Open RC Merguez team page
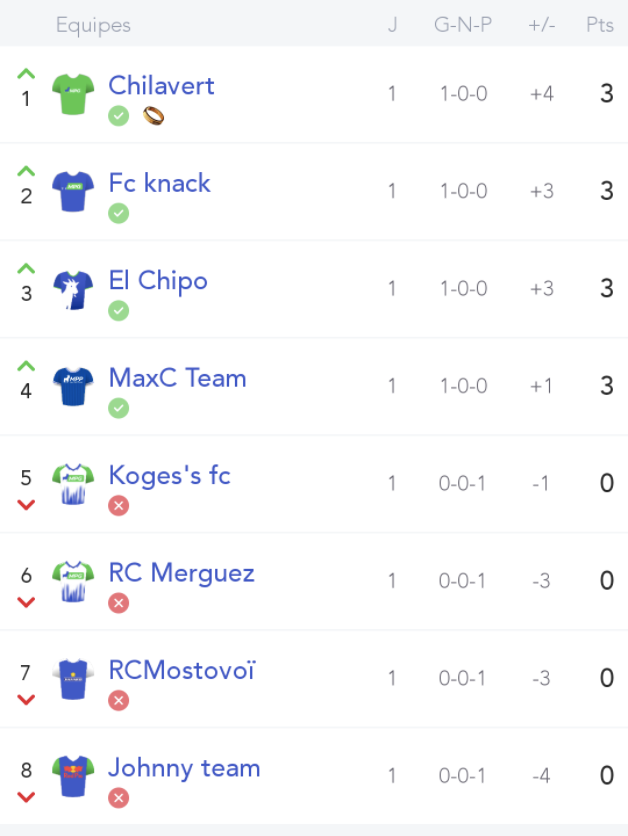 click(182, 573)
